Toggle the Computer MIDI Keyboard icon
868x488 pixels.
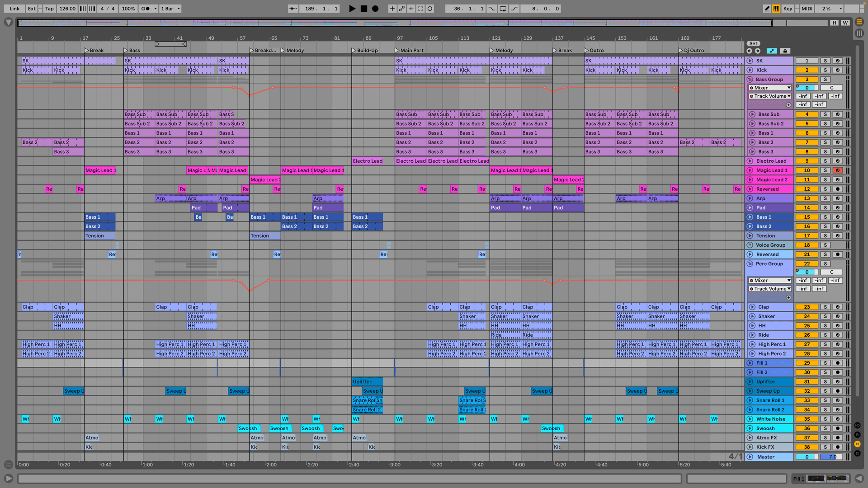click(777, 9)
